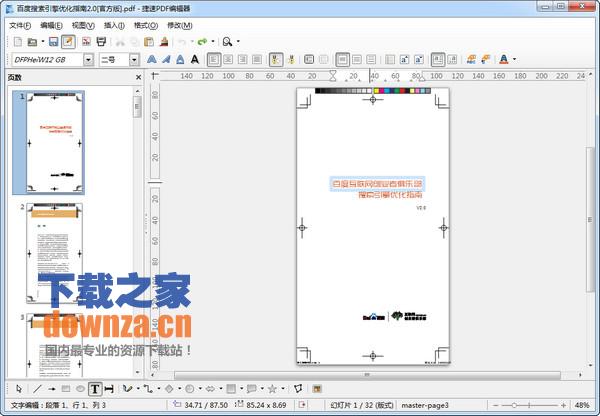The image size is (600, 416).
Task: Click the Edit Points tool icon
Action: click(298, 389)
